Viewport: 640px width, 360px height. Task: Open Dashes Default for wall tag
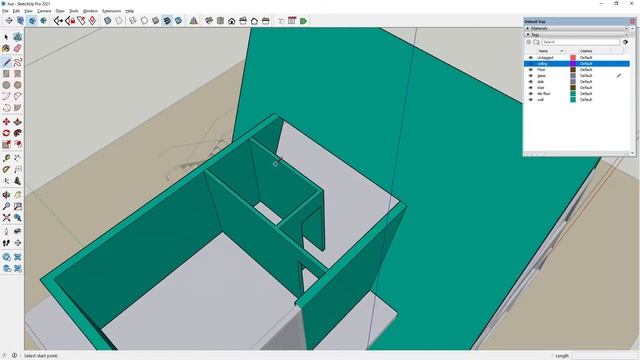click(586, 100)
